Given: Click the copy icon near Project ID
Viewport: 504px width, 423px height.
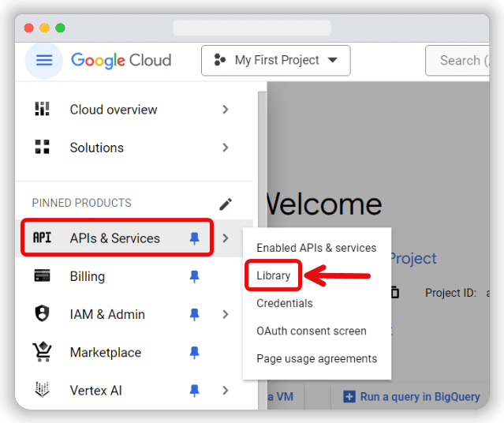Looking at the screenshot, I should tap(394, 293).
